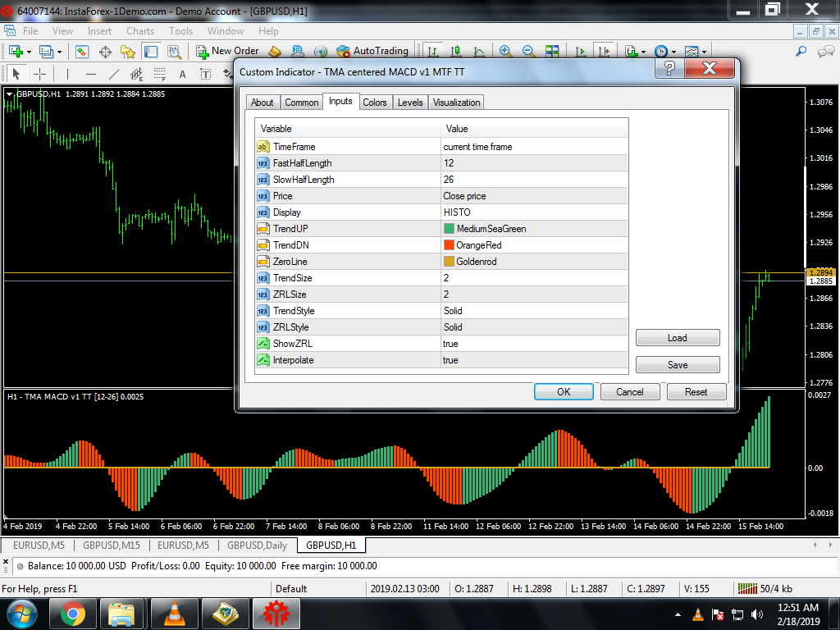
Task: Open the chat bubbles icon
Action: (825, 52)
